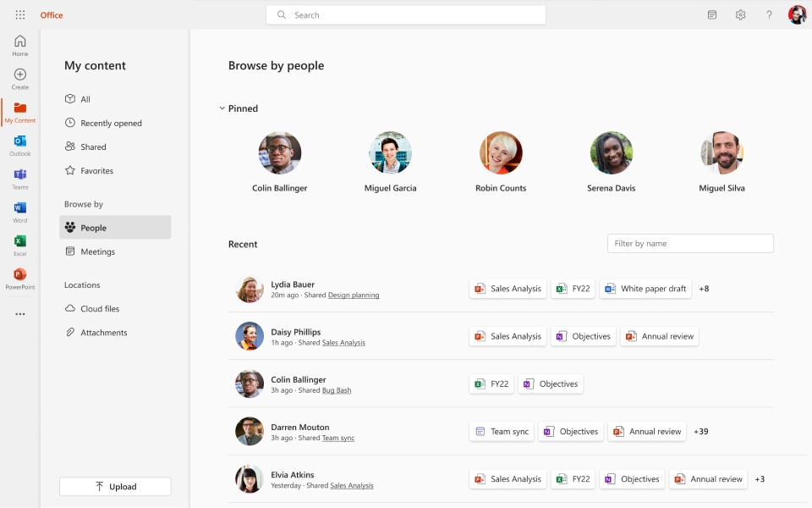Open the FY22 file shared by Colin Ballinger

click(491, 384)
